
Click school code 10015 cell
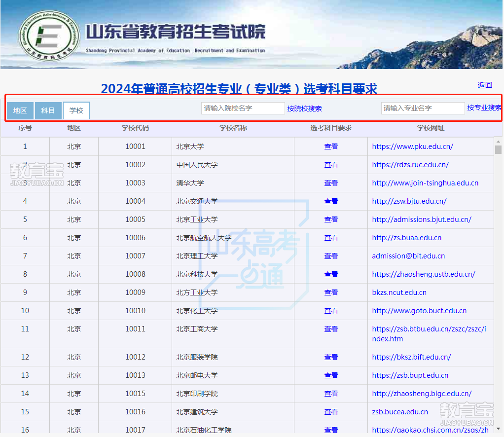[x=135, y=394]
